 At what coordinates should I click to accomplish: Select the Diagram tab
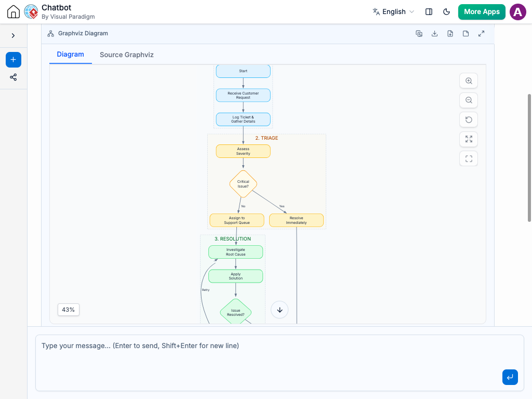pyautogui.click(x=70, y=54)
